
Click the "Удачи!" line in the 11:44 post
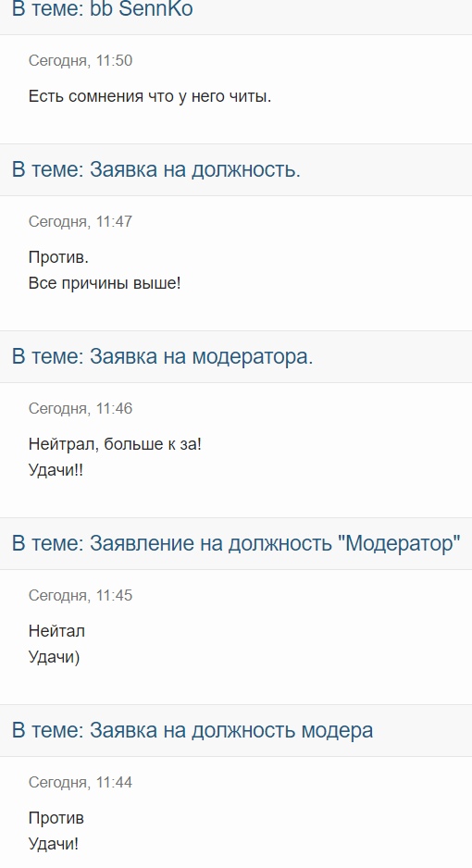point(54,844)
